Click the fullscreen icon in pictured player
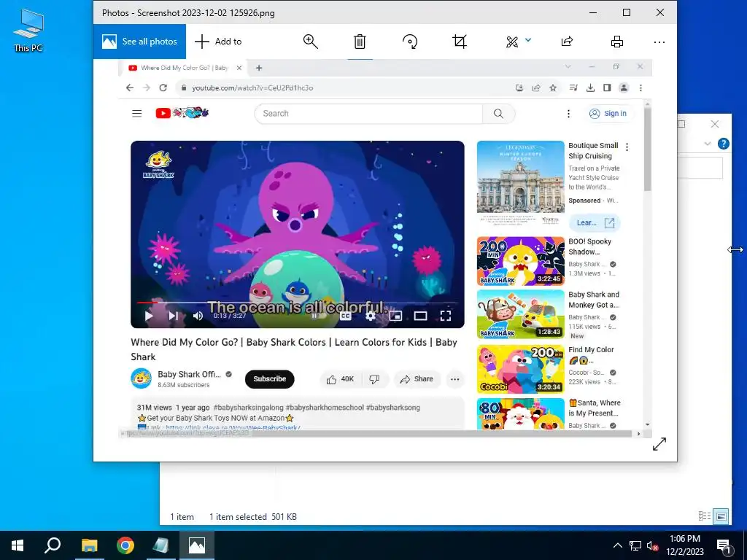This screenshot has height=560, width=747. click(x=446, y=316)
